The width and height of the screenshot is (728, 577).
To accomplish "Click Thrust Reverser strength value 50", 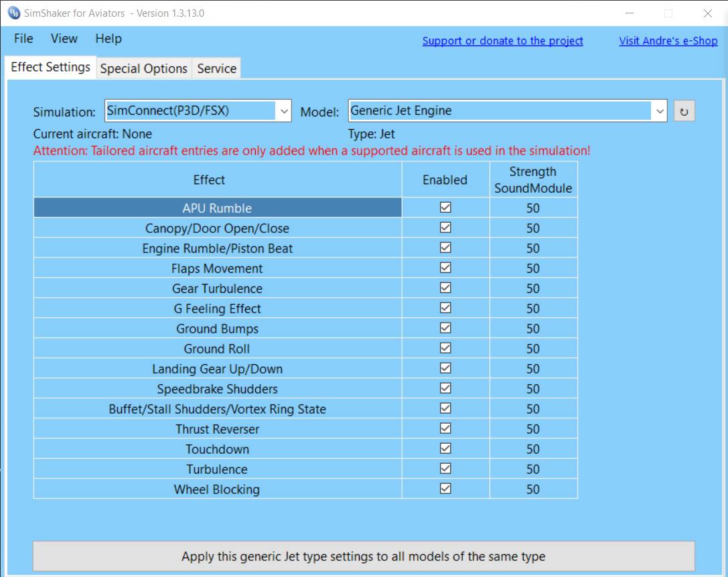I will point(533,429).
